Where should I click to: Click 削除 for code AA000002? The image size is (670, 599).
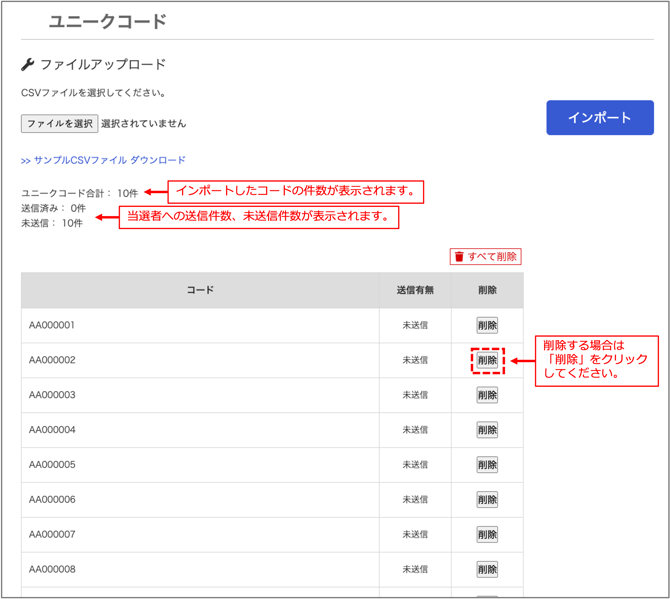(x=487, y=360)
